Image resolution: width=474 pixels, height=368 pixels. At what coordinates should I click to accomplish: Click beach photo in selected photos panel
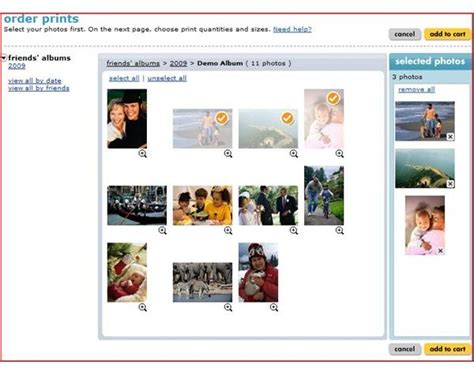tap(425, 121)
